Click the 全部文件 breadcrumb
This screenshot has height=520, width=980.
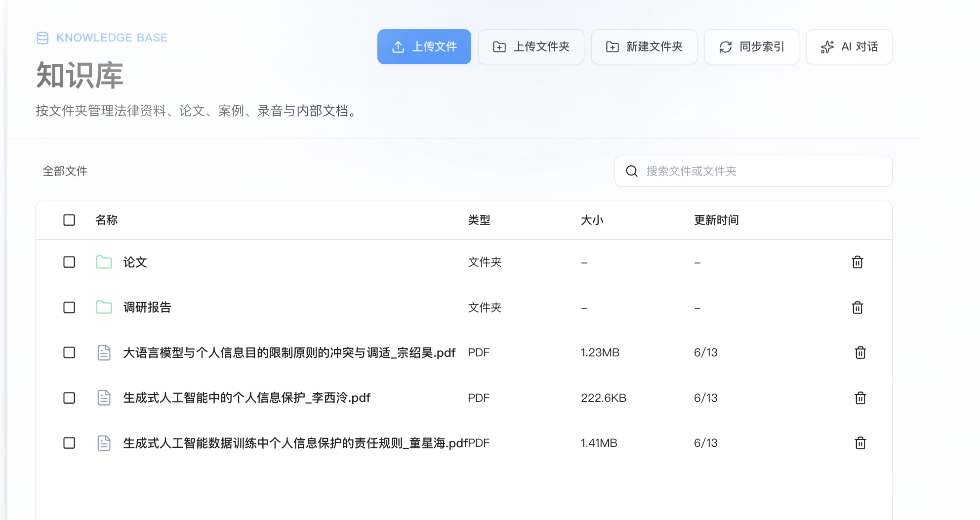[x=65, y=171]
